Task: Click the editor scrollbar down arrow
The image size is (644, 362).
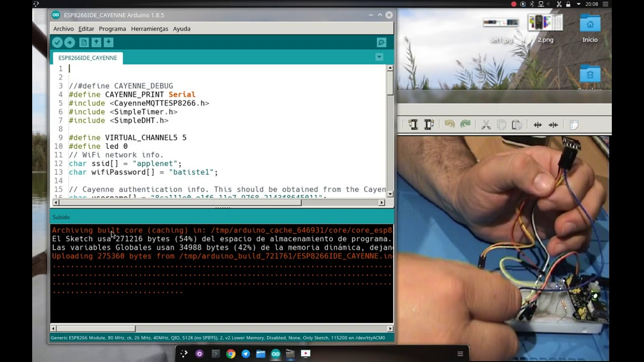Action: tap(390, 194)
